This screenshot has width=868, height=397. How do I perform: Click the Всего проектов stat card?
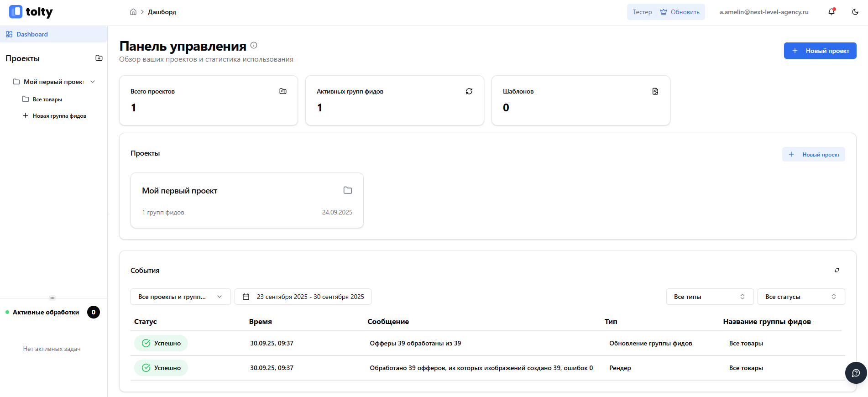tap(209, 100)
